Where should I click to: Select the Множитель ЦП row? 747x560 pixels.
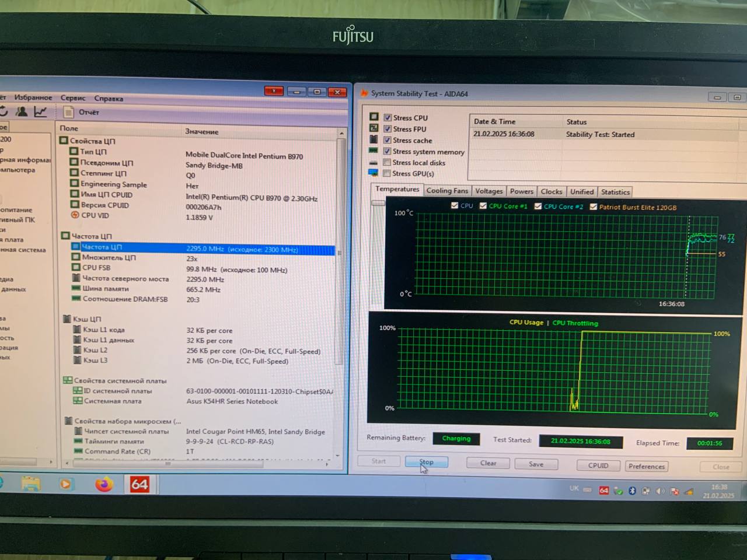202,258
